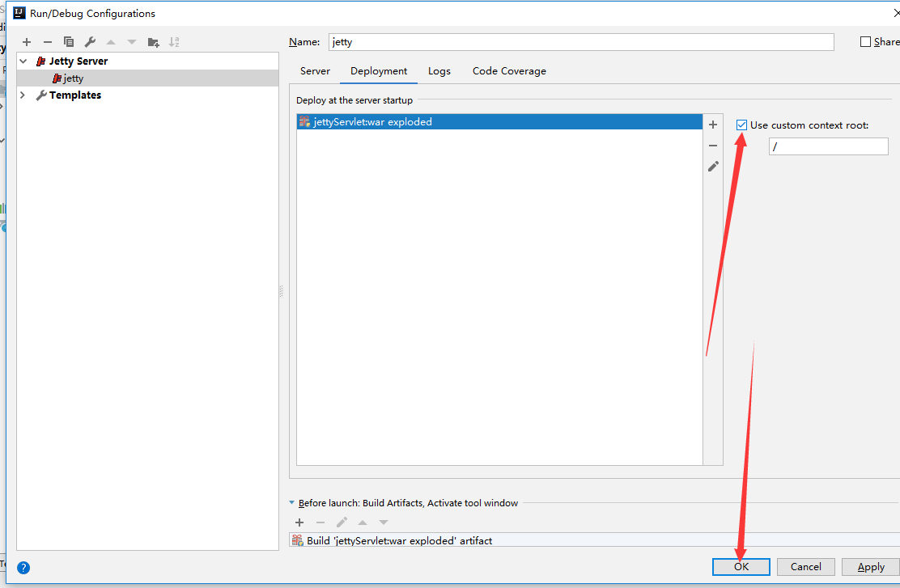Expand the Templates tree node
The image size is (900, 588).
[x=23, y=95]
